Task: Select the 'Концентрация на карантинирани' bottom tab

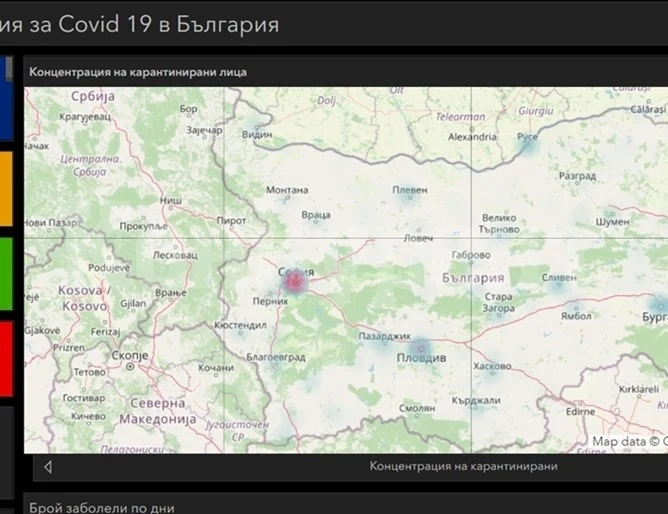Action: [463, 466]
